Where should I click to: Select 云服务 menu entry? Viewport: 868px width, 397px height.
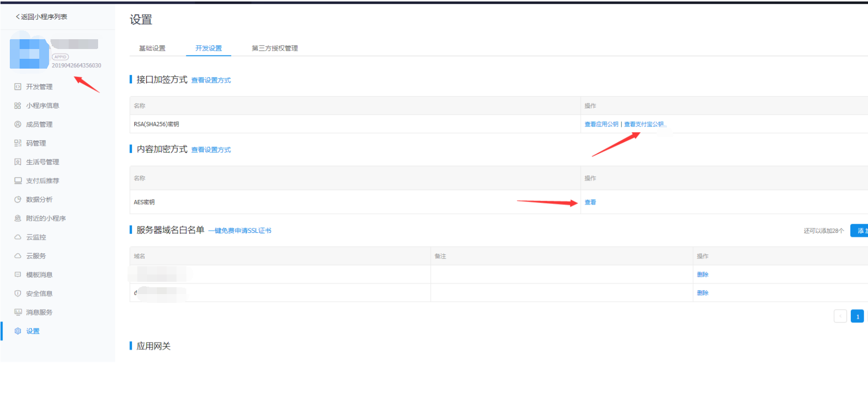(x=36, y=256)
